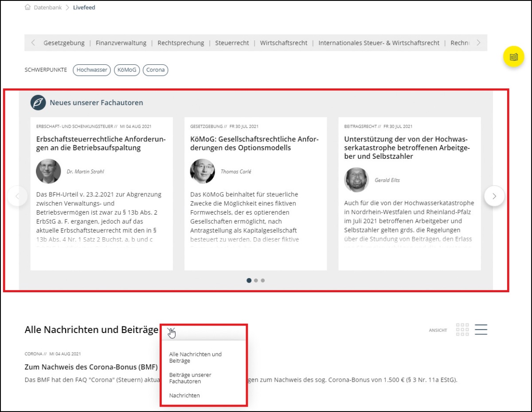The height and width of the screenshot is (412, 532).
Task: Choose Beiträge unserer Fachautoren from dropdown
Action: click(190, 378)
